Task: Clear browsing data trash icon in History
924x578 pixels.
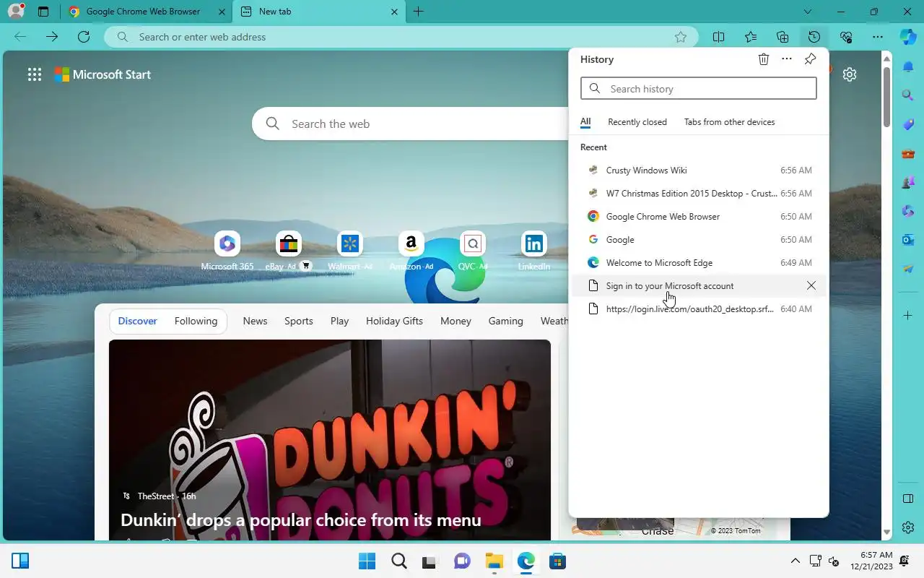Action: [764, 59]
